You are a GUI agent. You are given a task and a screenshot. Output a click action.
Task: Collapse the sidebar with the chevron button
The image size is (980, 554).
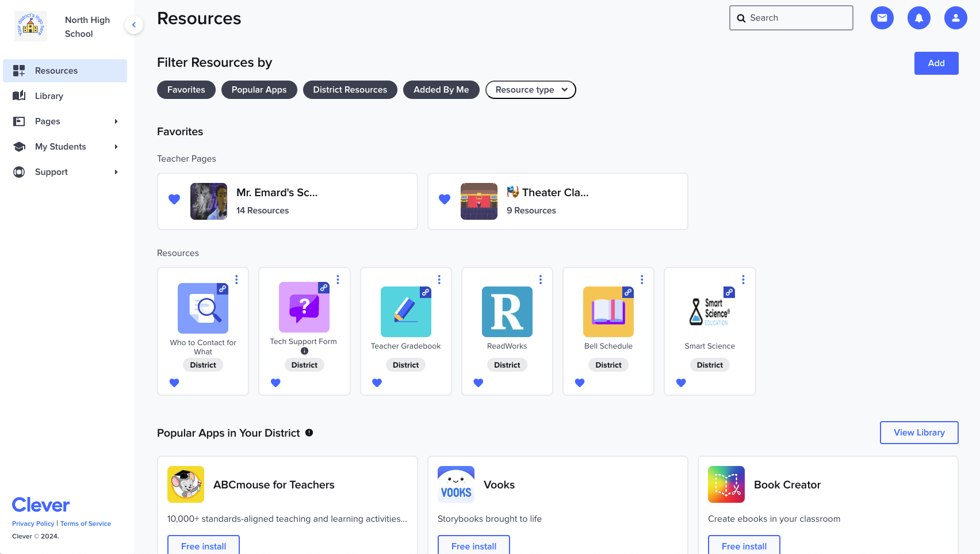tap(134, 25)
